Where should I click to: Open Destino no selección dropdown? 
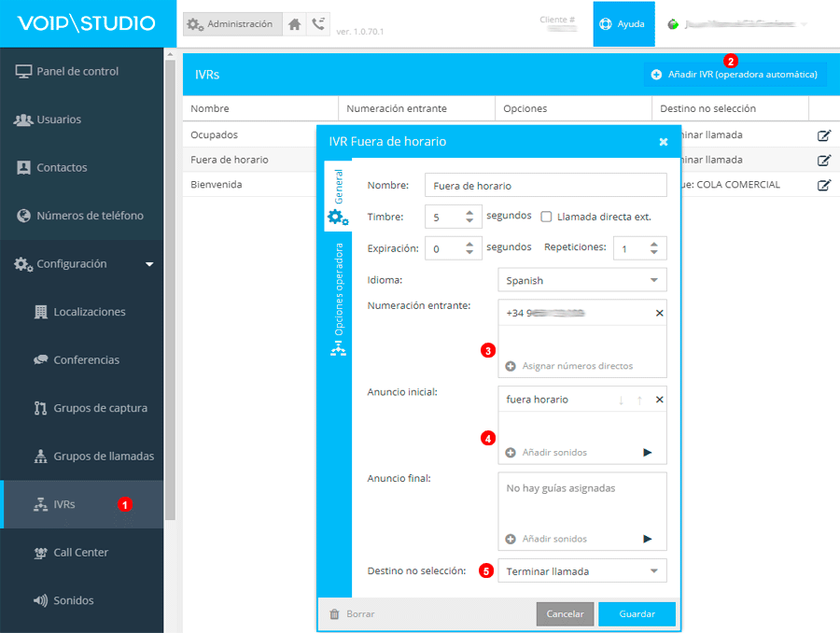582,570
